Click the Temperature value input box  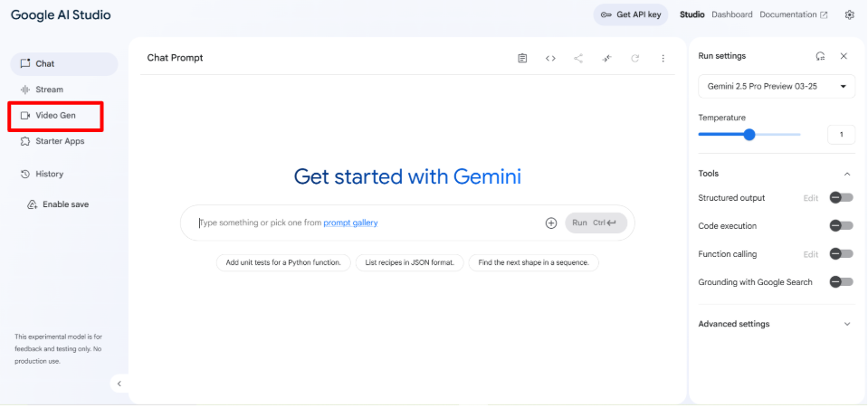point(842,135)
